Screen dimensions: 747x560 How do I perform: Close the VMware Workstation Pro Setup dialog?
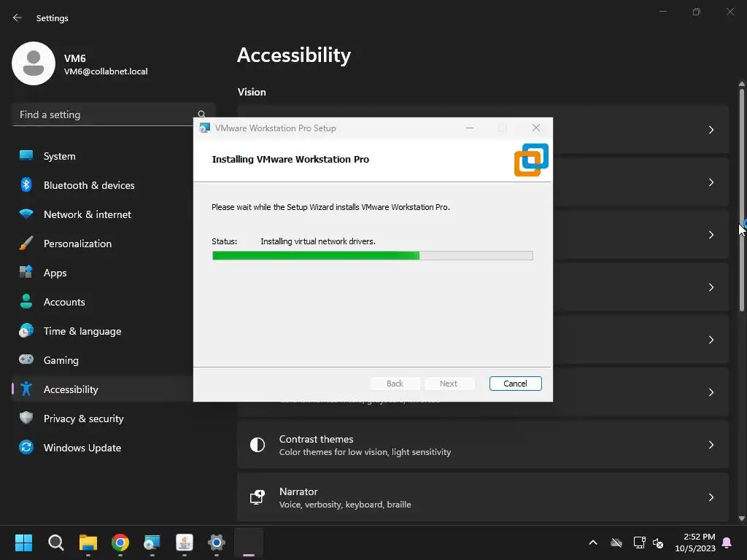(x=536, y=128)
